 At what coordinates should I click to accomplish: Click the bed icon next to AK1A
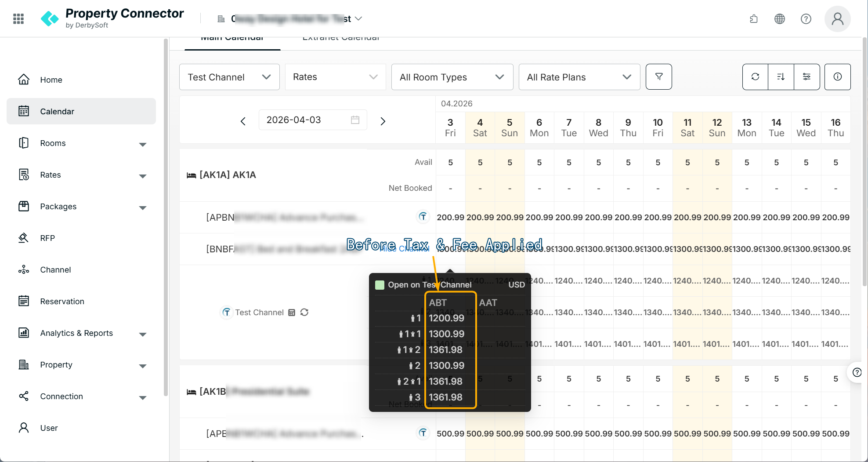click(x=192, y=175)
